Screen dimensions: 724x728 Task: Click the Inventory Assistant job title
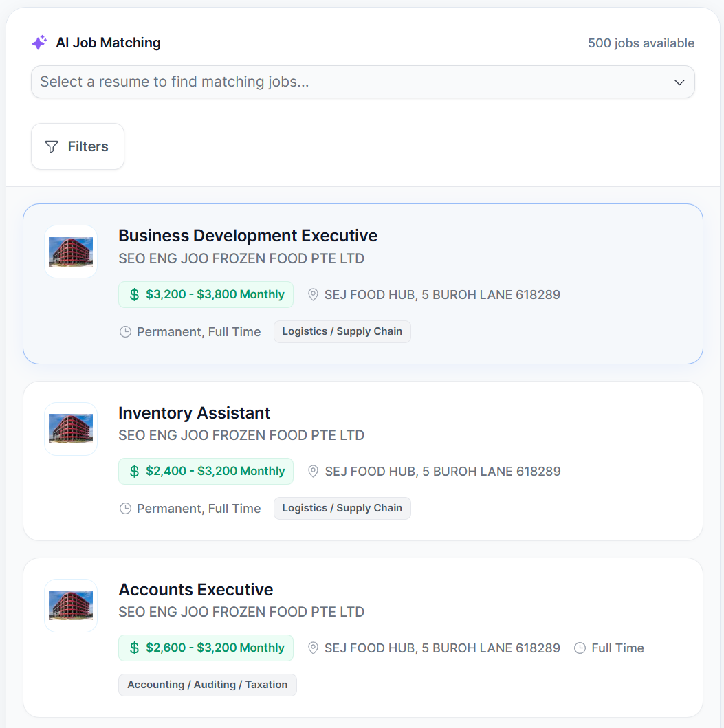coord(194,413)
